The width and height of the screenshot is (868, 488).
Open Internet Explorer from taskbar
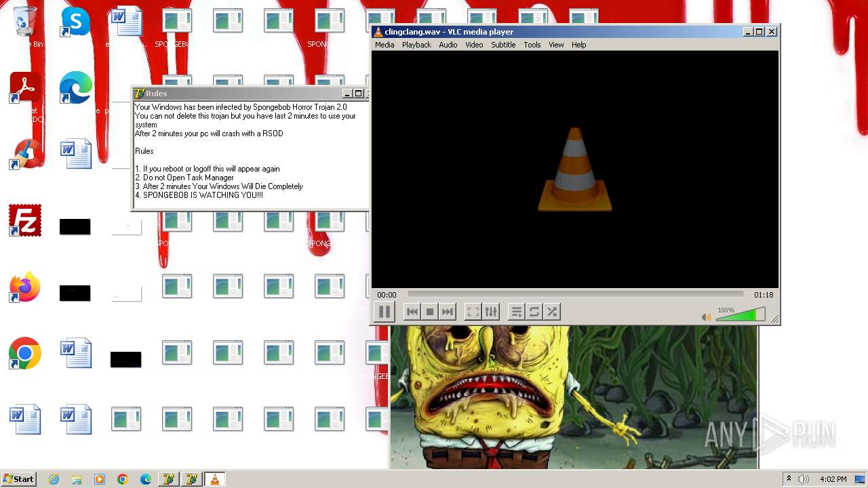54,479
